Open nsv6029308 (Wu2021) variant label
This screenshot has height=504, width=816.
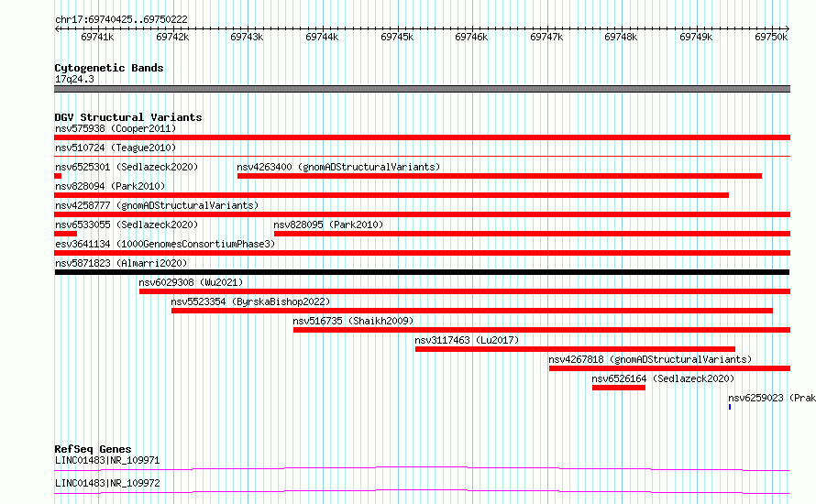tap(191, 282)
